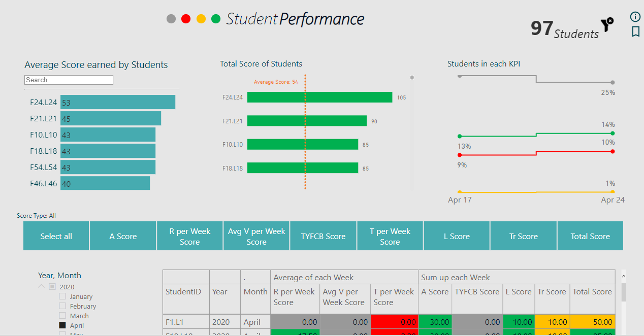
Task: Click inside the Search box
Action: [69, 80]
